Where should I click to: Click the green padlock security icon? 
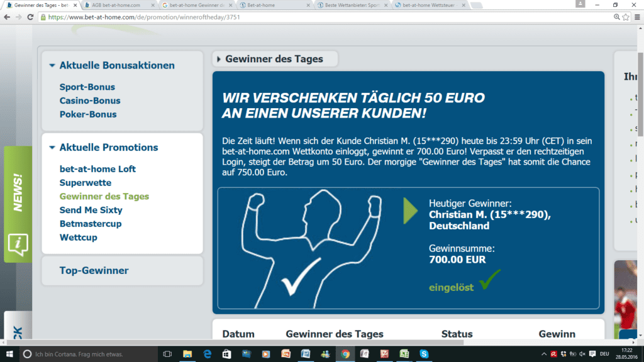(43, 17)
